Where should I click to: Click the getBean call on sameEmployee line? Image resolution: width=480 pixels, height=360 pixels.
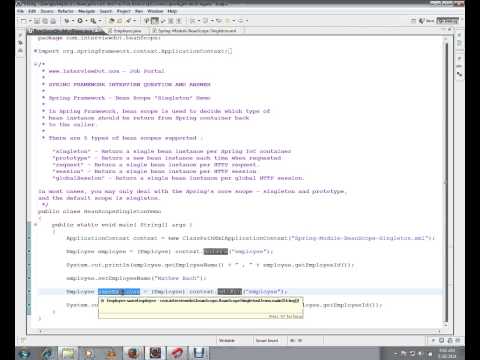(x=230, y=292)
